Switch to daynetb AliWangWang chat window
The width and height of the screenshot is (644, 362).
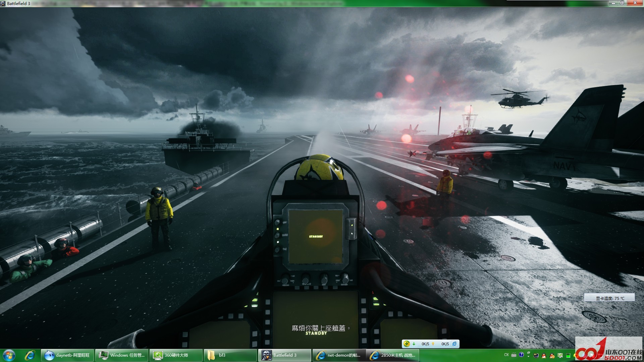[67, 355]
